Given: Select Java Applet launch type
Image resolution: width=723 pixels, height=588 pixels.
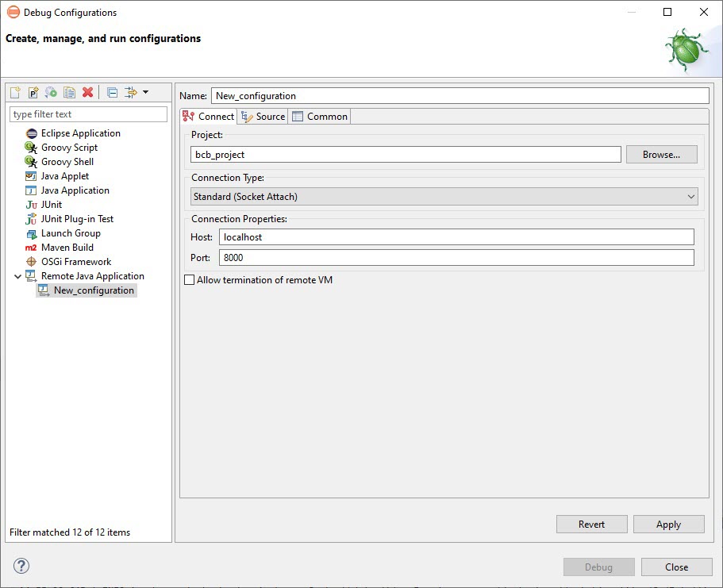Looking at the screenshot, I should (65, 176).
